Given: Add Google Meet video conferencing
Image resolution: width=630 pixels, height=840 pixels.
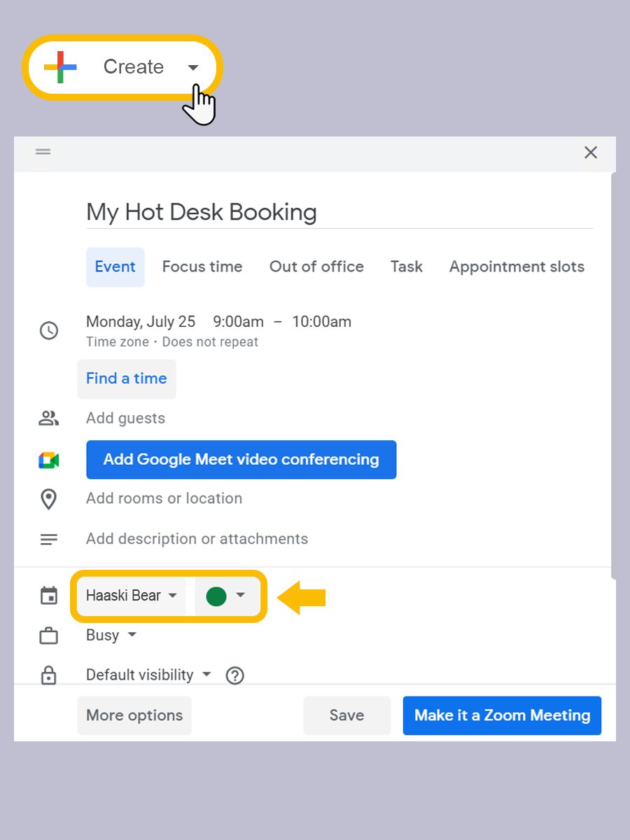Looking at the screenshot, I should click(x=241, y=460).
